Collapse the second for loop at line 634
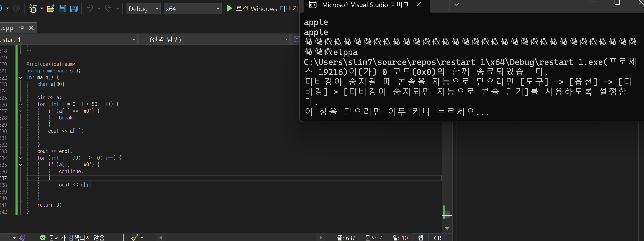The width and height of the screenshot is (644, 241). point(21,158)
